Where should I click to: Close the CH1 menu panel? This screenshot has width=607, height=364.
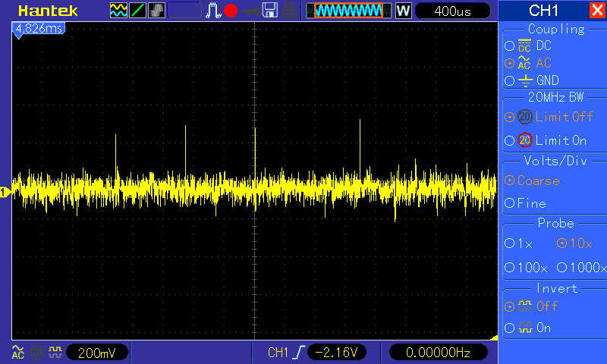[597, 10]
